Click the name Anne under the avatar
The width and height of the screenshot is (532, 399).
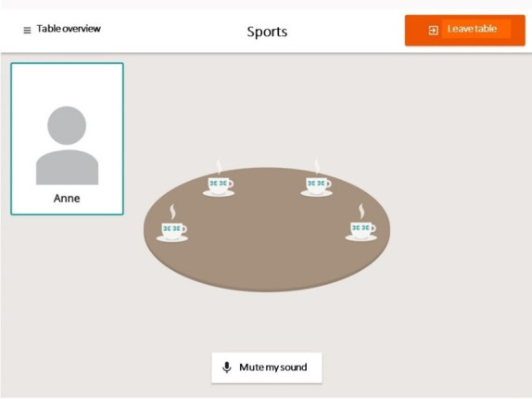click(x=67, y=199)
